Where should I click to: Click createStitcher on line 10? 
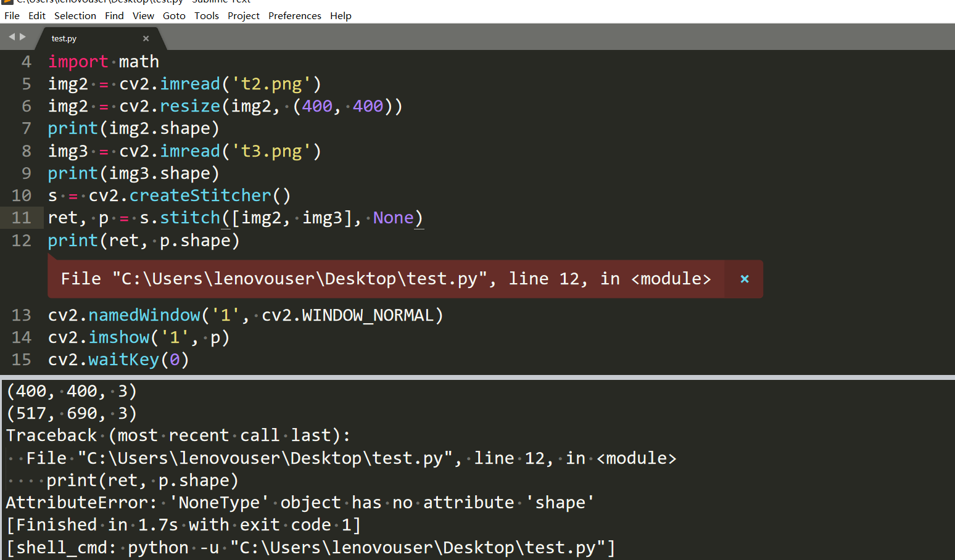(200, 196)
